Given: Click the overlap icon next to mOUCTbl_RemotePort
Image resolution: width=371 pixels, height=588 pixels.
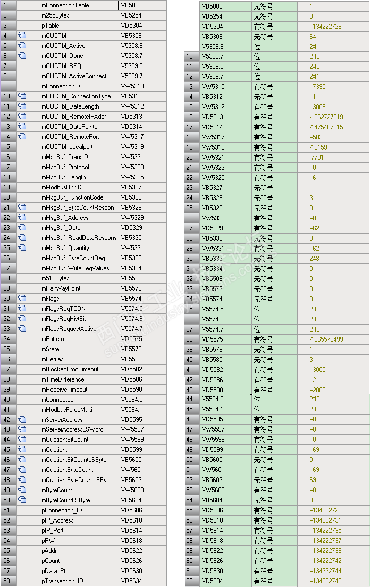Looking at the screenshot, I should 22,137.
